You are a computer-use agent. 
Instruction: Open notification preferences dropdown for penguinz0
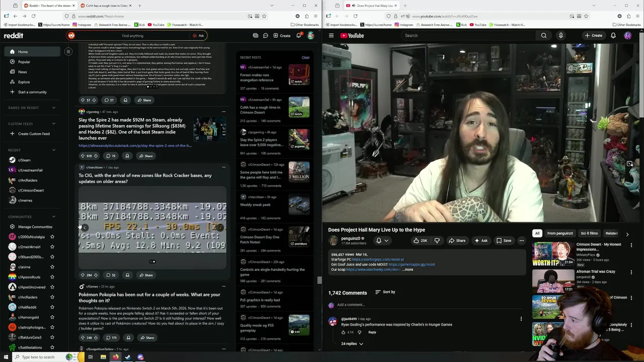[381, 240]
